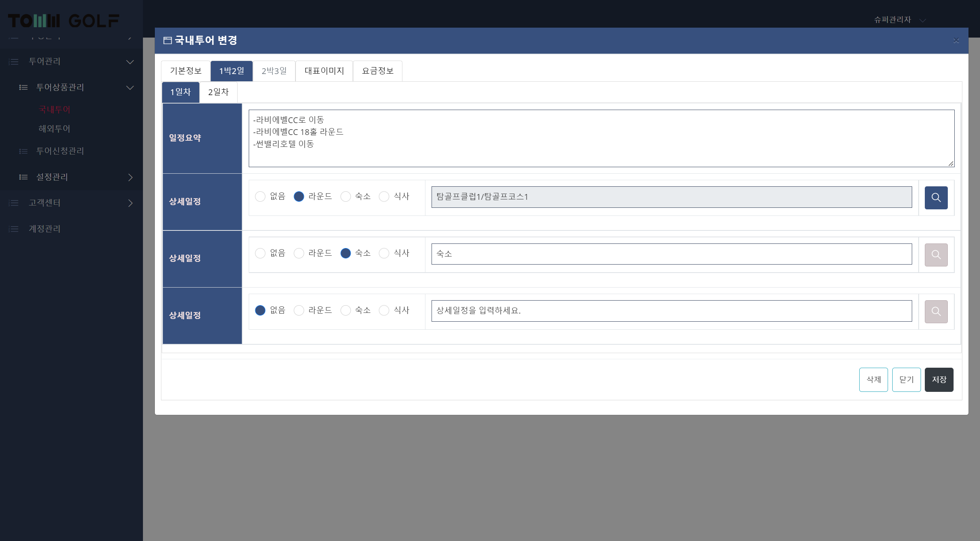This screenshot has height=541, width=980.
Task: Switch to the 요금정보 tab
Action: (378, 71)
